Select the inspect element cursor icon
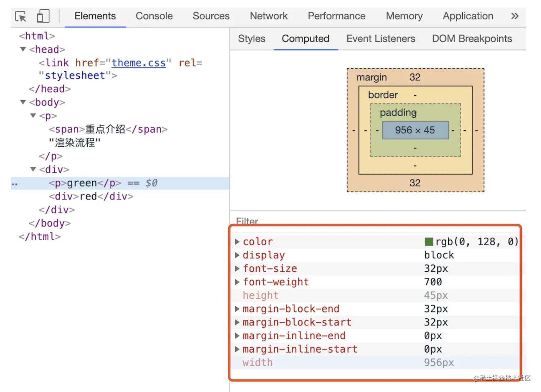 pos(20,16)
